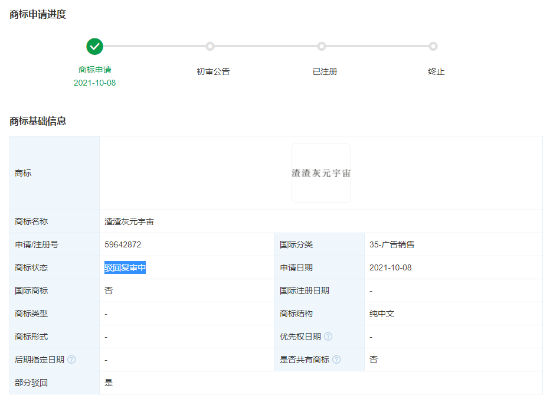This screenshot has height=418, width=550.
Task: Click the progress date 2021-10-08 under 商标申请
Action: pyautogui.click(x=95, y=83)
